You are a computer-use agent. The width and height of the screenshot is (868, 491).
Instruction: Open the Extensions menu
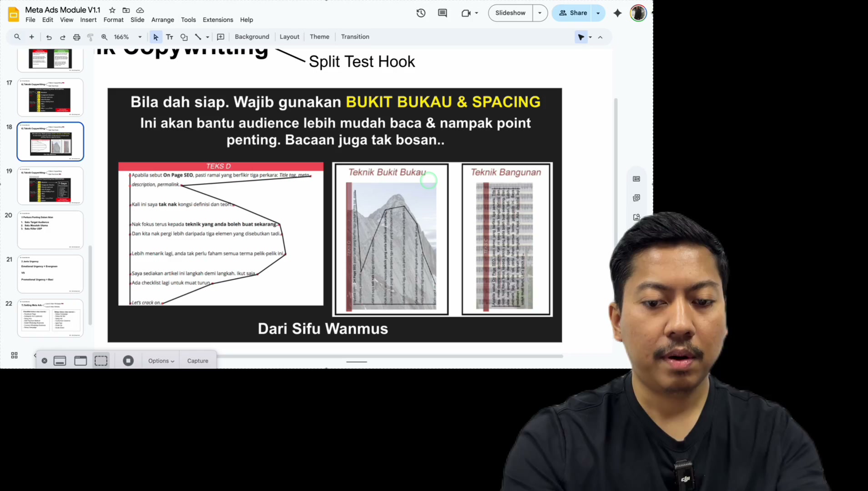coord(218,20)
